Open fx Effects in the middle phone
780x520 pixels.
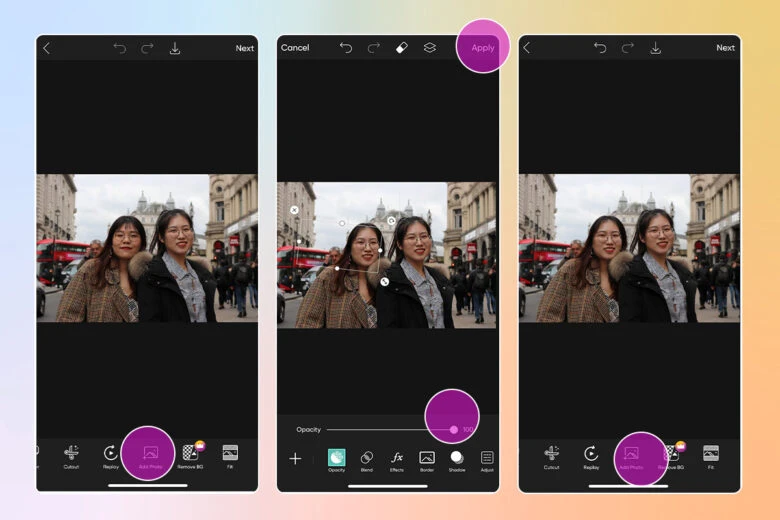pos(396,459)
